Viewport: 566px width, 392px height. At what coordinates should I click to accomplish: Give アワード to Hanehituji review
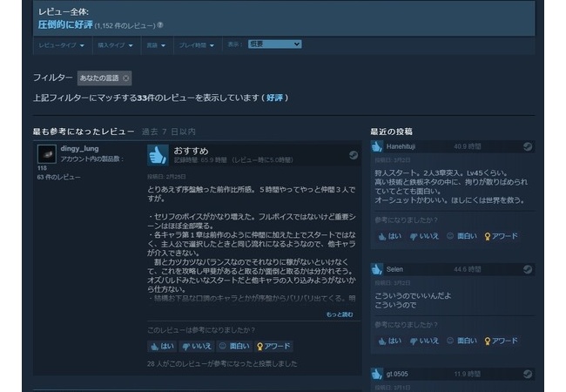[x=501, y=236]
